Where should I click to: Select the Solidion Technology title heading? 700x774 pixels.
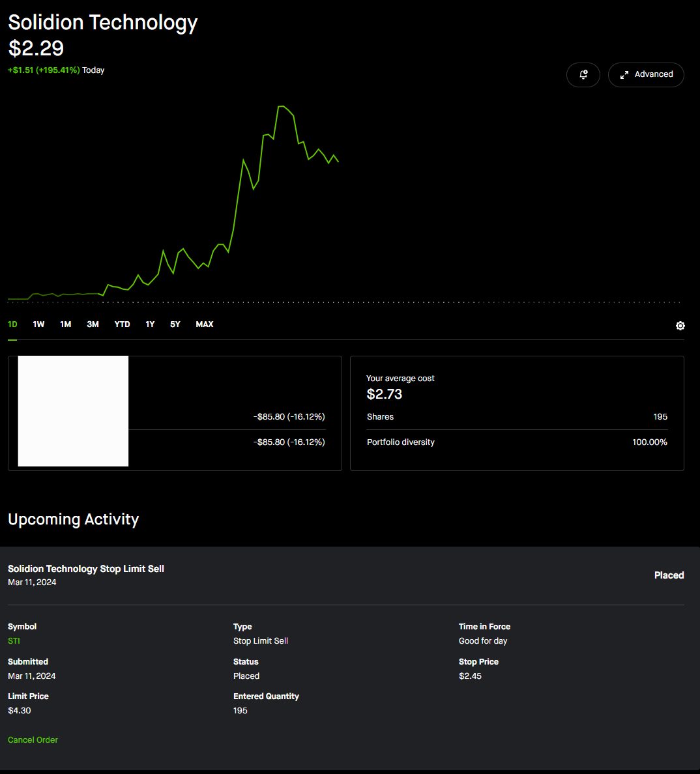pos(102,22)
